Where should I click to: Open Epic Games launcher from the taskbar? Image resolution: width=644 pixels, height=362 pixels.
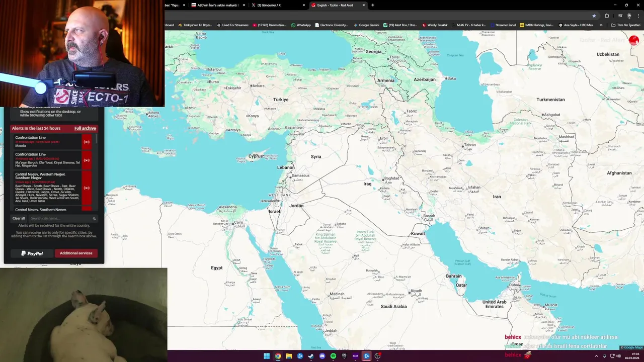(344, 356)
